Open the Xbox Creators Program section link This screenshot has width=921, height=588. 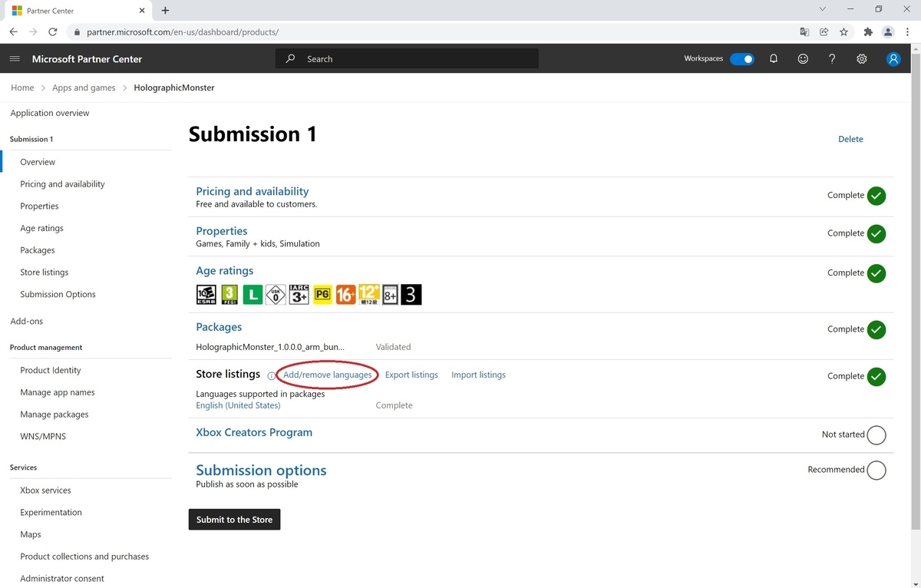(254, 433)
